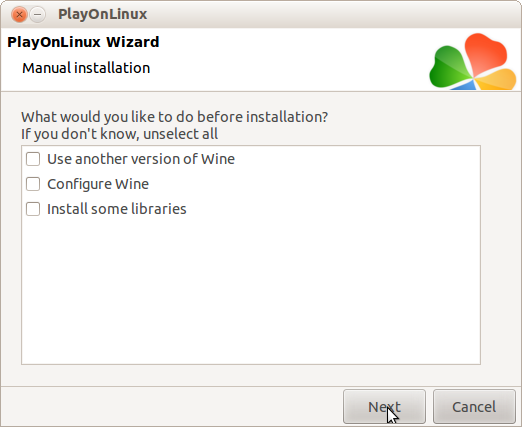Minimize the PlayOnLinux wizard window
This screenshot has width=522, height=427.
tap(38, 15)
